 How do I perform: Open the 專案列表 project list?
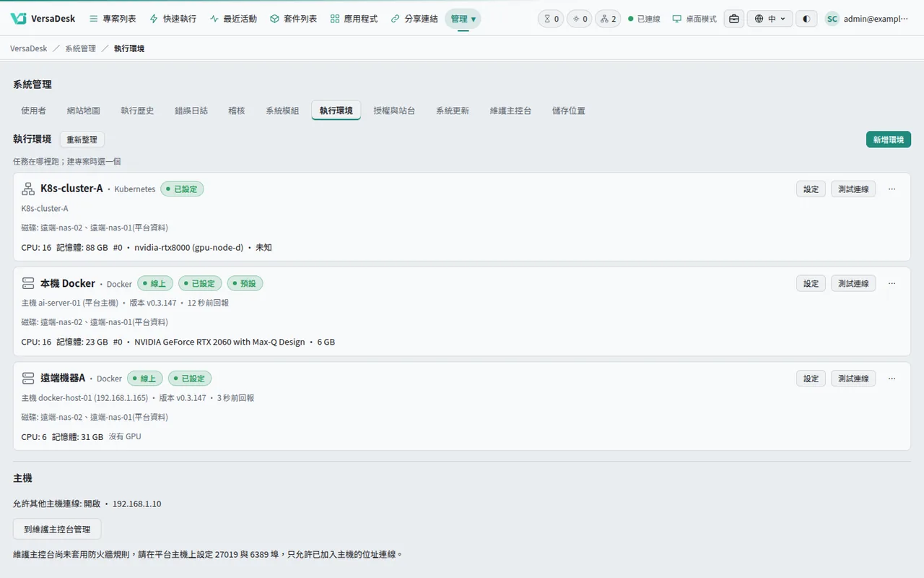[x=113, y=19]
